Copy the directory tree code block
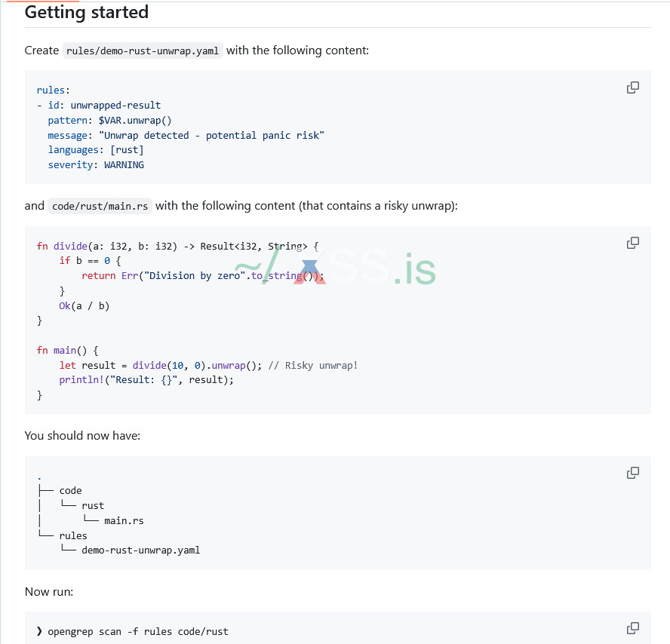This screenshot has width=670, height=644. tap(633, 473)
